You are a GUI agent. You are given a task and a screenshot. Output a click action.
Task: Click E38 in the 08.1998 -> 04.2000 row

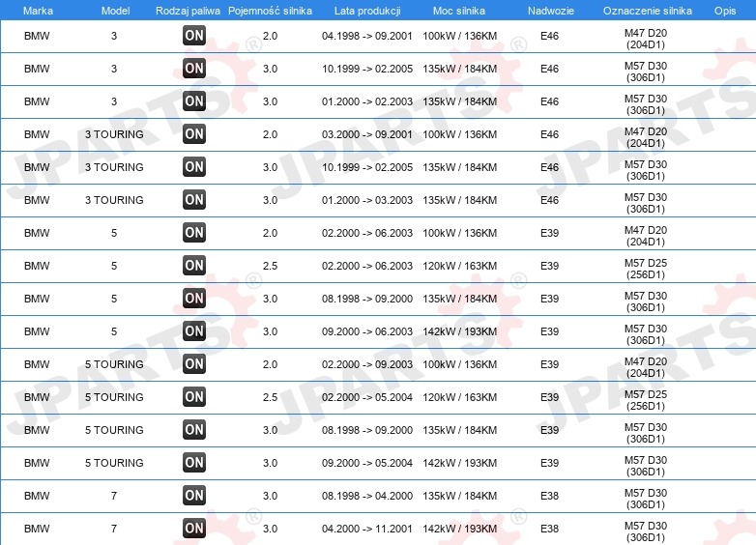coord(550,496)
